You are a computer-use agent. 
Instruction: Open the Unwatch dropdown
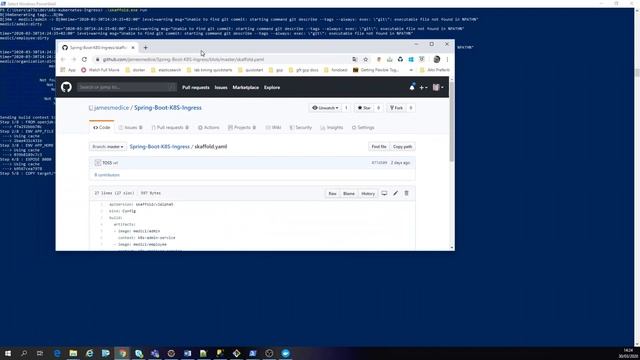325,108
